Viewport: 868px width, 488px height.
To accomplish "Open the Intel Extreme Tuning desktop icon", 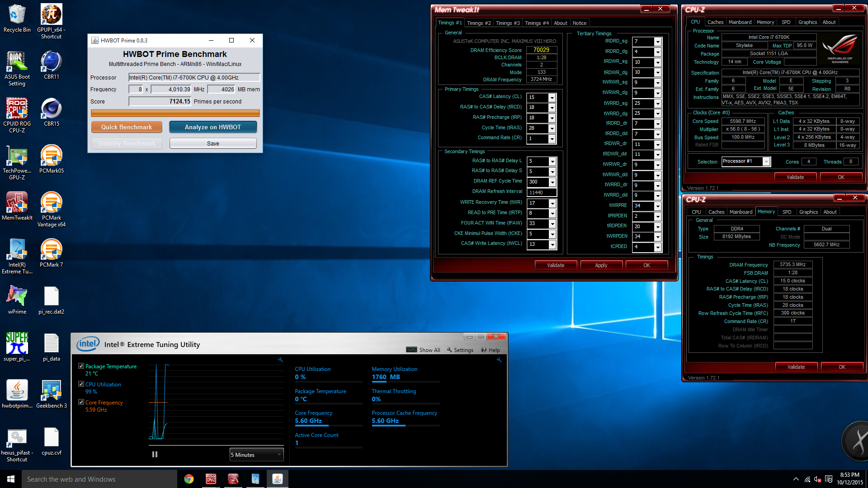I will pyautogui.click(x=17, y=256).
